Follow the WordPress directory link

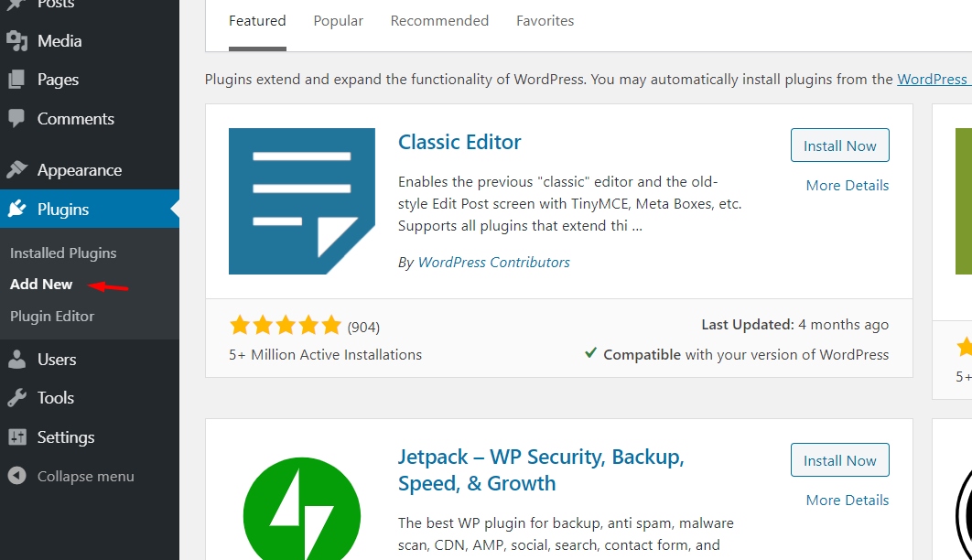[x=934, y=80]
